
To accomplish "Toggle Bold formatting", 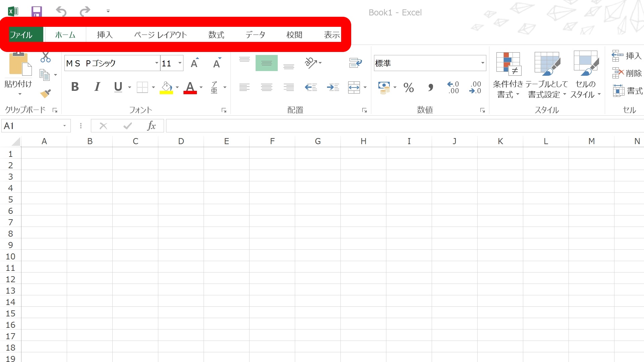I will pyautogui.click(x=75, y=87).
